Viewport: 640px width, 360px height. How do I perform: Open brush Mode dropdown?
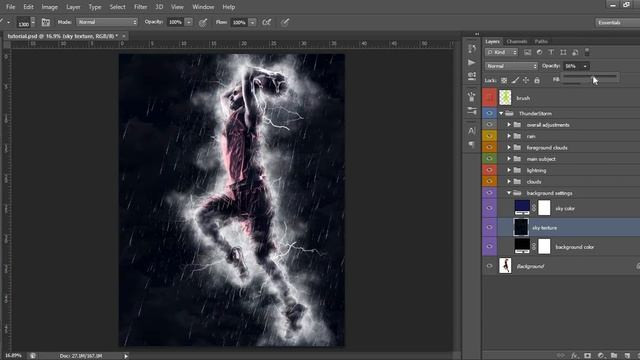click(107, 22)
